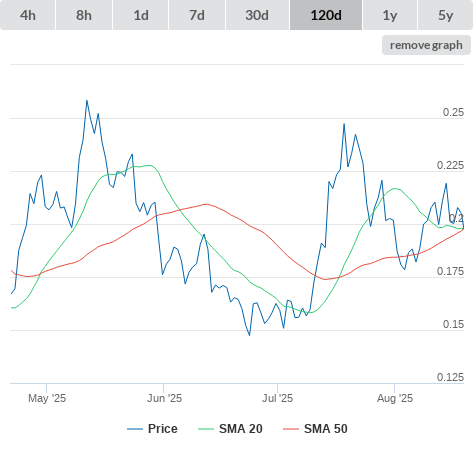Click the red SMA 50 line marker
Image resolution: width=474 pixels, height=455 pixels.
(291, 429)
